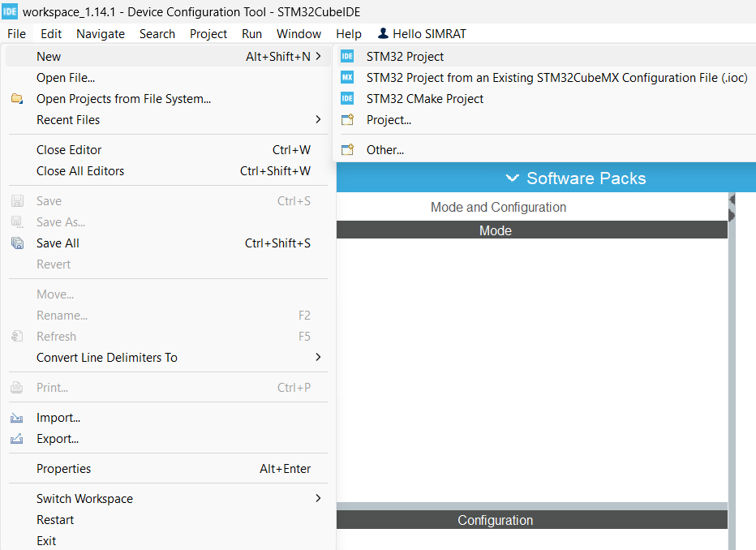Viewport: 756px width, 550px height.
Task: Click the folder icon beside Open Projects from File System
Action: (x=17, y=99)
